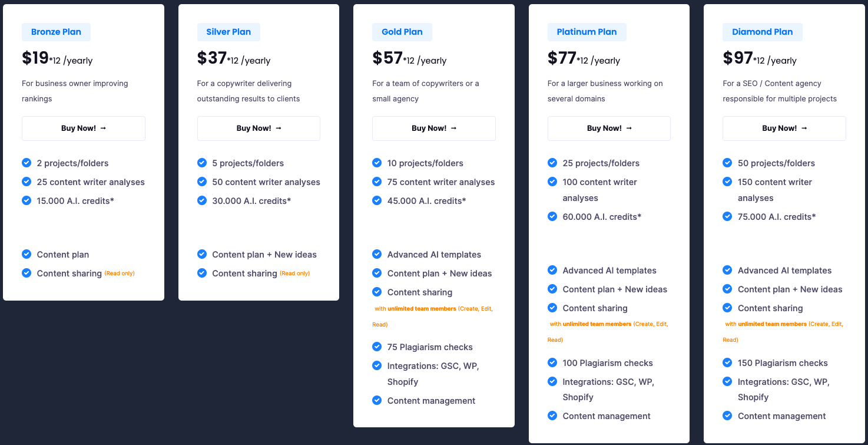868x445 pixels.
Task: Click the Platinum Plan label badge
Action: click(587, 32)
